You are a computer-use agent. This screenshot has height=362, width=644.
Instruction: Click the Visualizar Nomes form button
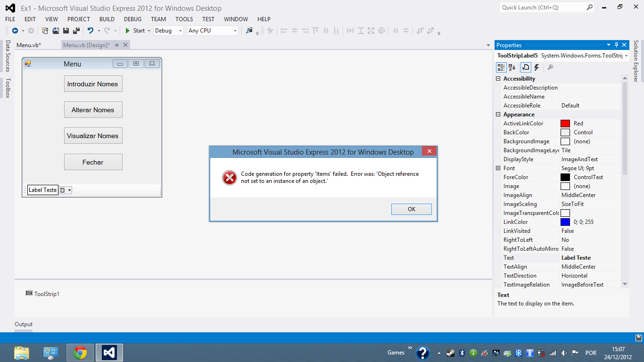(x=93, y=136)
